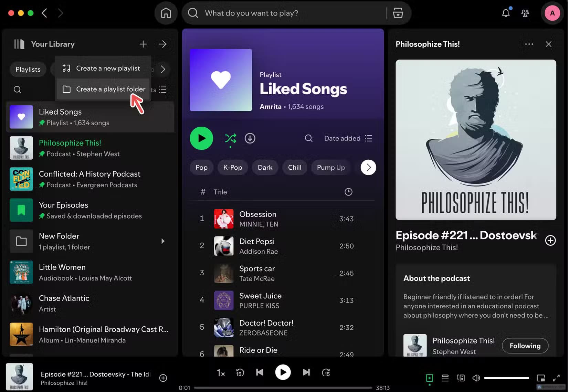Add playing episode to library in bottom bar
Image resolution: width=568 pixels, height=392 pixels.
[x=163, y=378]
